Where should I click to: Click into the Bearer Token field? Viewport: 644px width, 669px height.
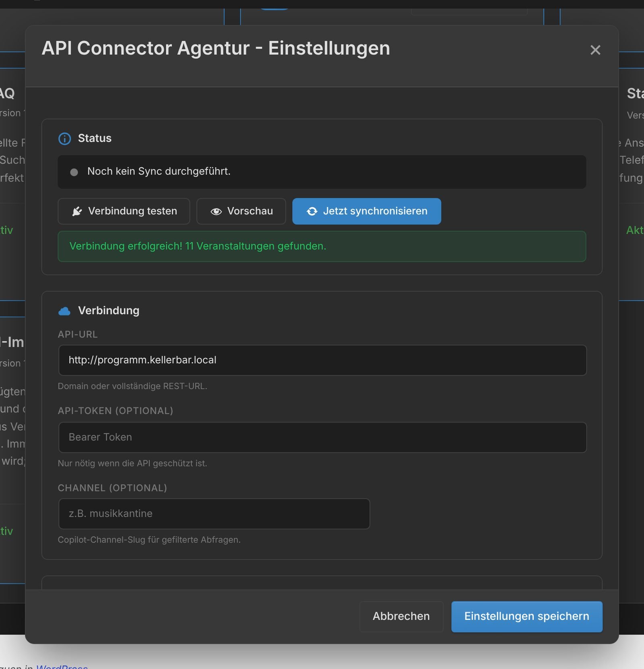point(322,438)
